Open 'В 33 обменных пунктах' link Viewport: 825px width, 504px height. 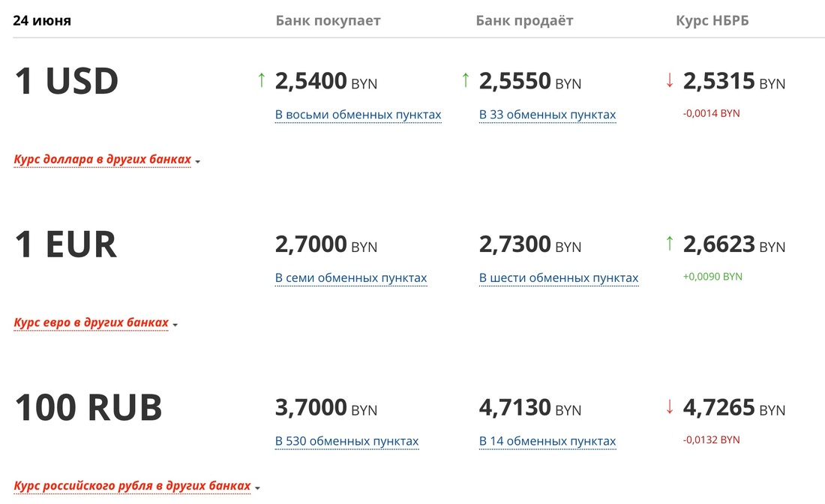pyautogui.click(x=547, y=115)
